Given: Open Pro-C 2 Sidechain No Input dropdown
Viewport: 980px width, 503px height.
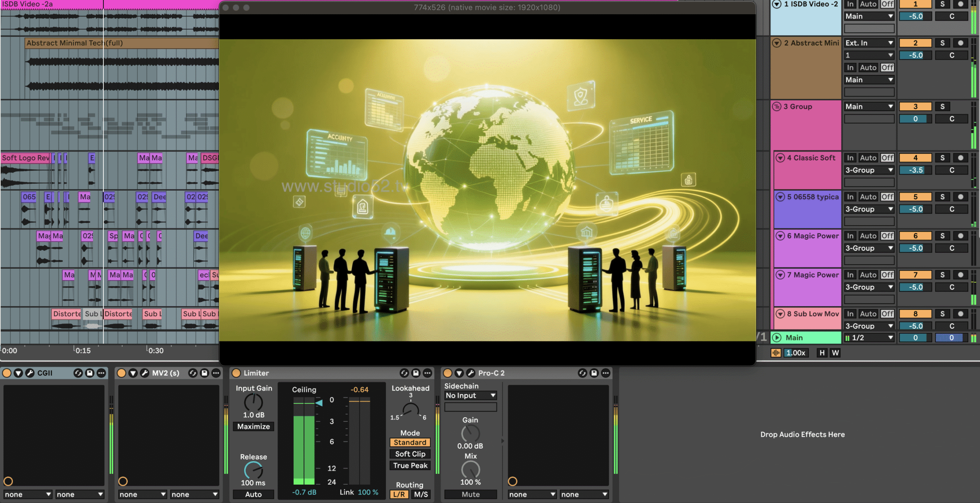Looking at the screenshot, I should pyautogui.click(x=470, y=395).
